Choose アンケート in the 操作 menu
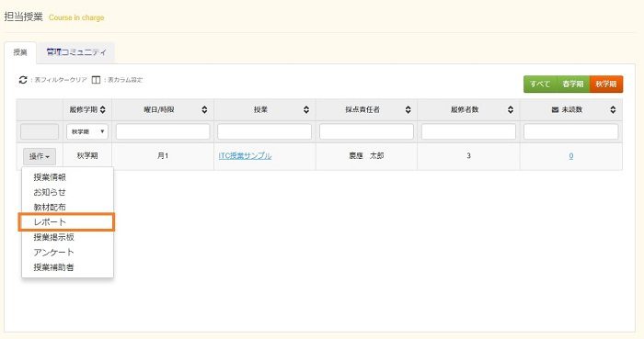This screenshot has height=339, width=644. point(53,252)
